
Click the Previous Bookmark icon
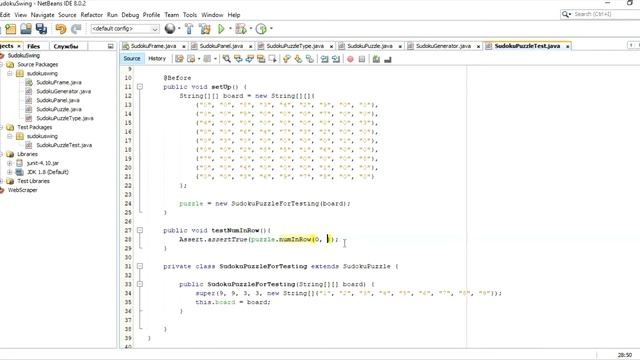[x=287, y=59]
